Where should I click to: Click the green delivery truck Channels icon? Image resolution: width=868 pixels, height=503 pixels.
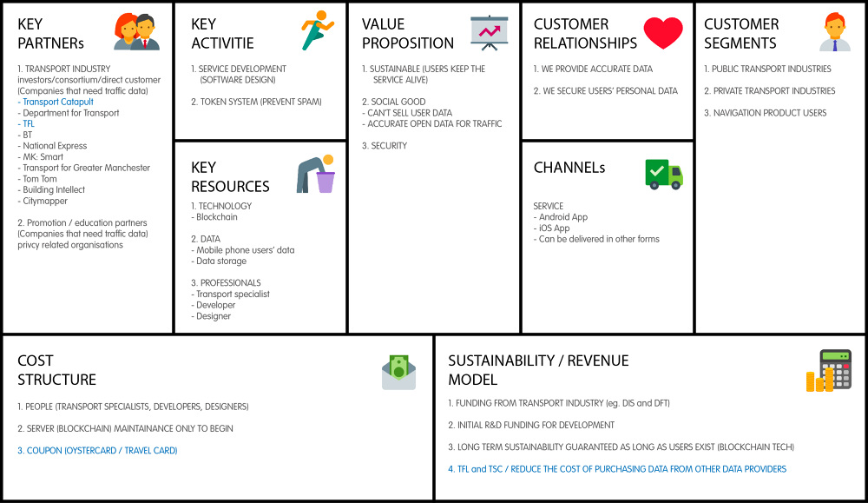tap(663, 174)
